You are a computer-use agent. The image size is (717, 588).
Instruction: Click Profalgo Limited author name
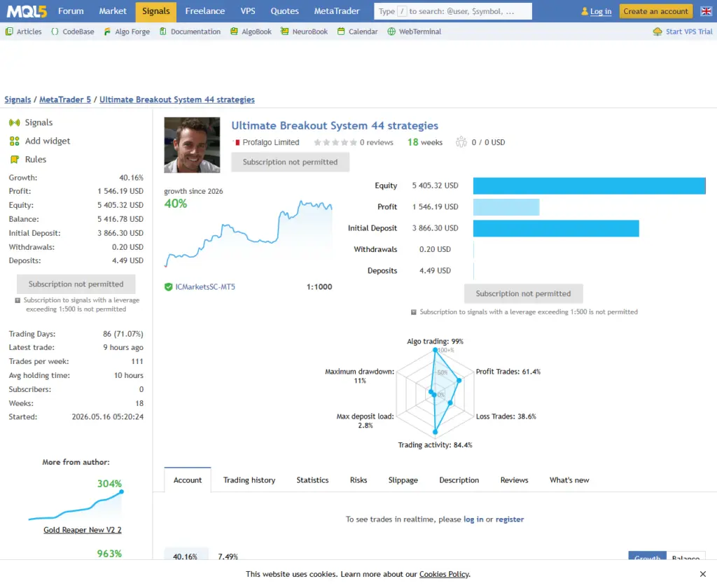(x=271, y=142)
